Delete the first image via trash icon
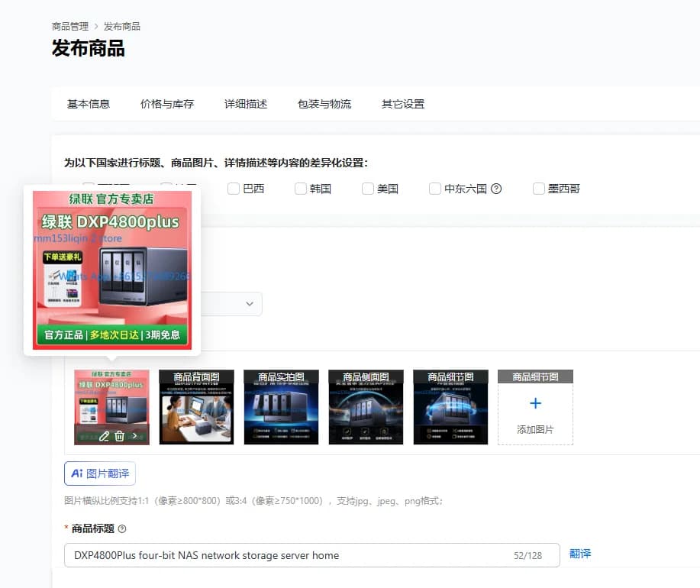700x588 pixels. 119,436
